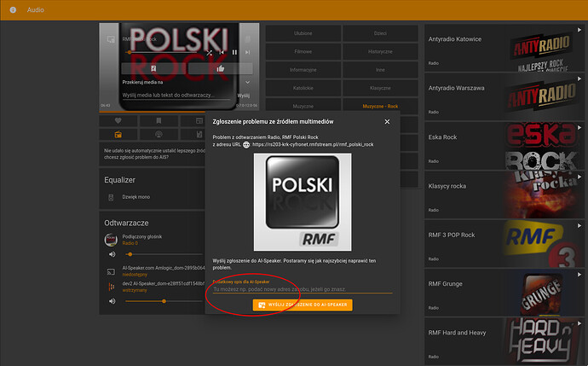Click the AIS problem report message text
Screen dimensions: 588x366
pos(154,154)
